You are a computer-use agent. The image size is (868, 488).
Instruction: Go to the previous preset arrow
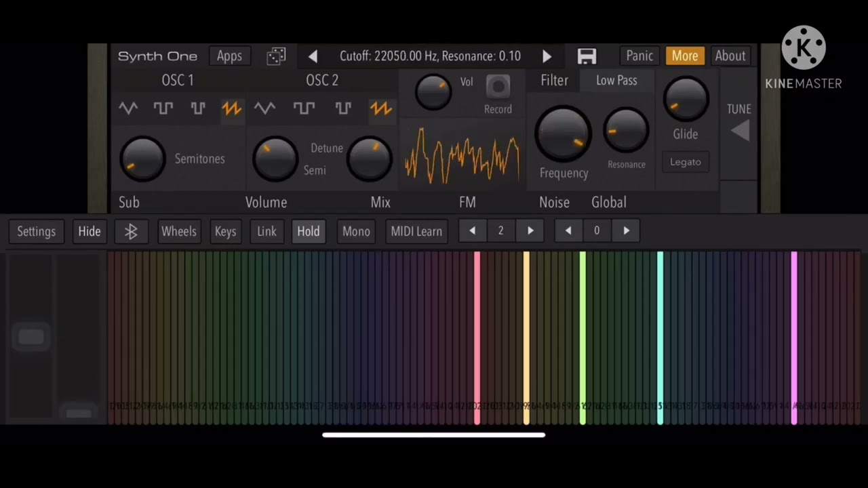tap(313, 56)
